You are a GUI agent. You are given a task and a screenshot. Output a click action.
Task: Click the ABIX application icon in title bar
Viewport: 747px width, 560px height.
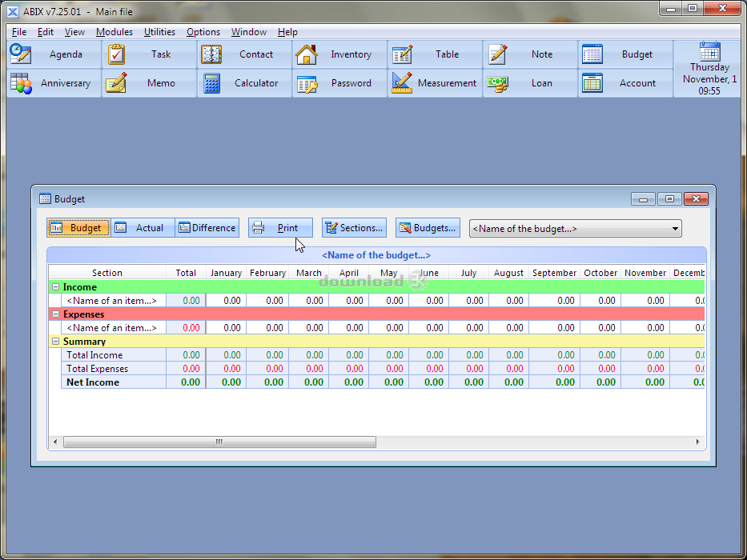12,11
